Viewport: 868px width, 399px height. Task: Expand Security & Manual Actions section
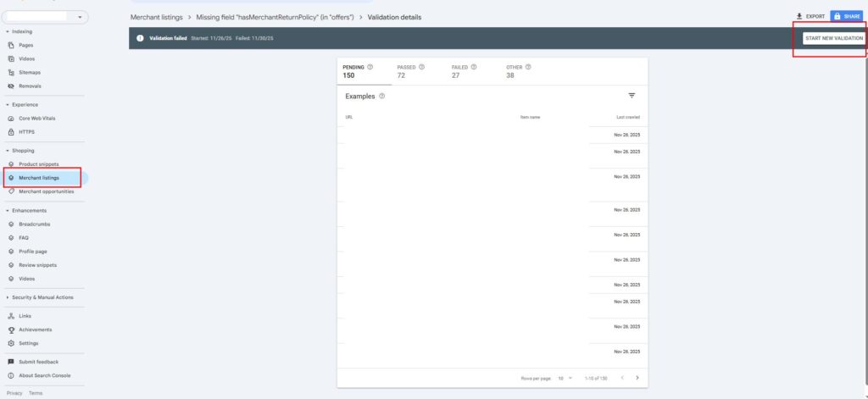click(39, 297)
